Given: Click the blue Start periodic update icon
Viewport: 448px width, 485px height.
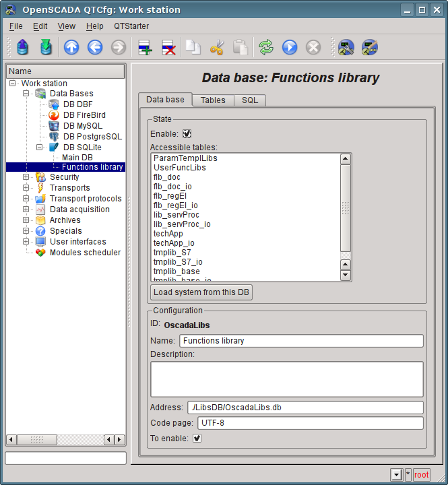Looking at the screenshot, I should pos(290,47).
